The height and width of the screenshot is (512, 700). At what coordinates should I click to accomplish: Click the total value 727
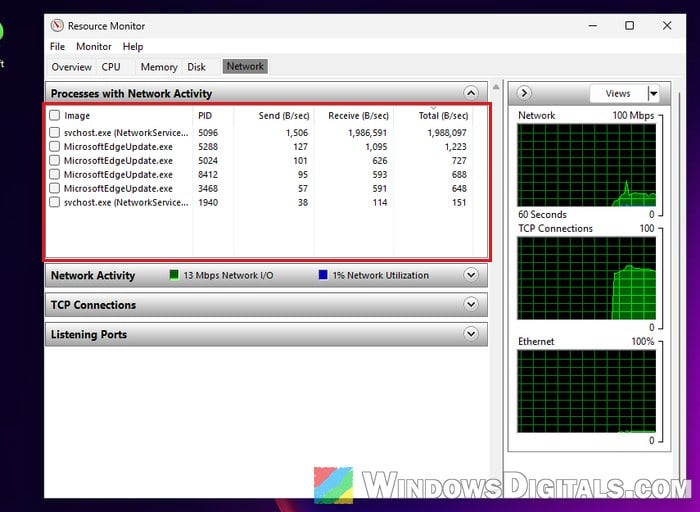tap(459, 160)
